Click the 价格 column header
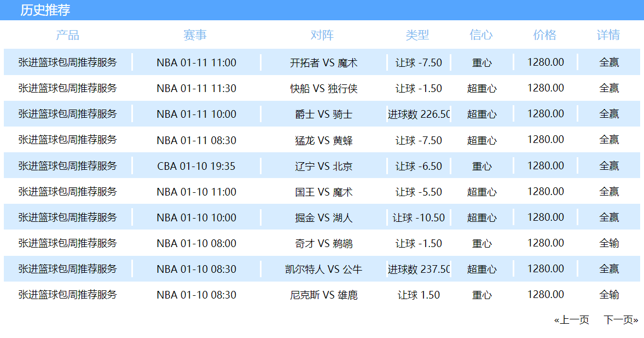 click(x=545, y=35)
